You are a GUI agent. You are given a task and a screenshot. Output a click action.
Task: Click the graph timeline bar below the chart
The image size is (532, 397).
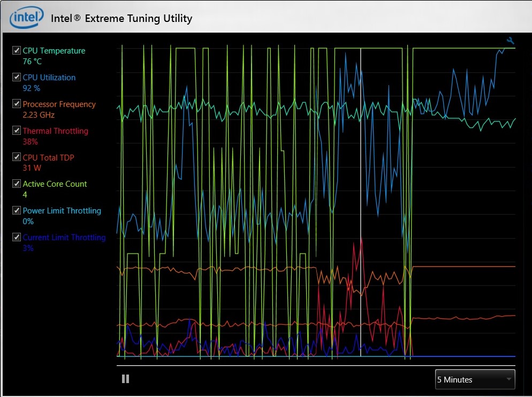(x=316, y=365)
